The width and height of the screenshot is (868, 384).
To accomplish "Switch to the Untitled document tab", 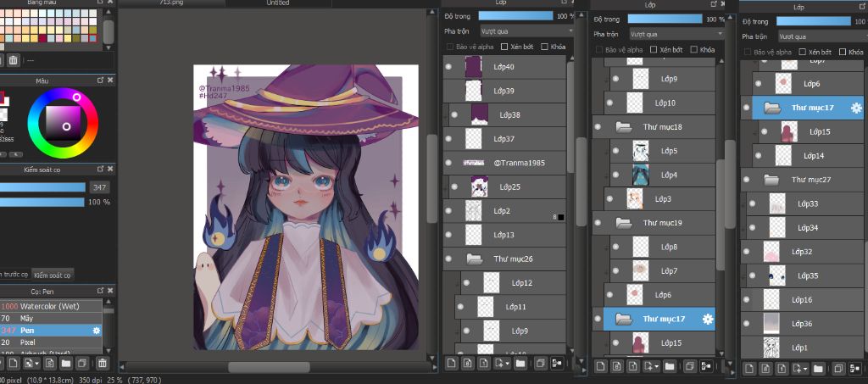I will tap(277, 3).
